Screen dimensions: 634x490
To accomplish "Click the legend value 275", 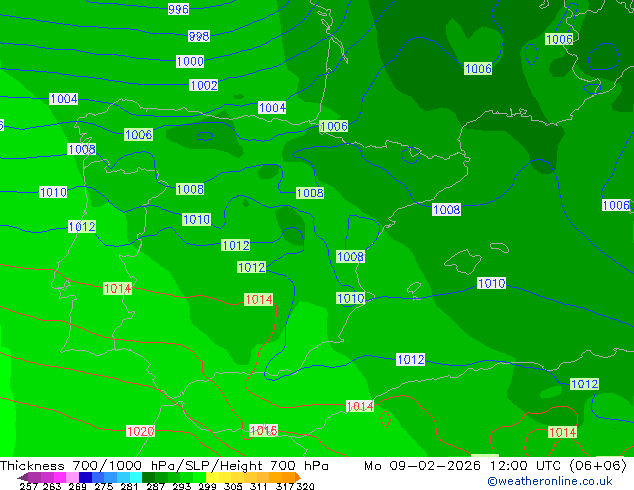I will [x=104, y=486].
